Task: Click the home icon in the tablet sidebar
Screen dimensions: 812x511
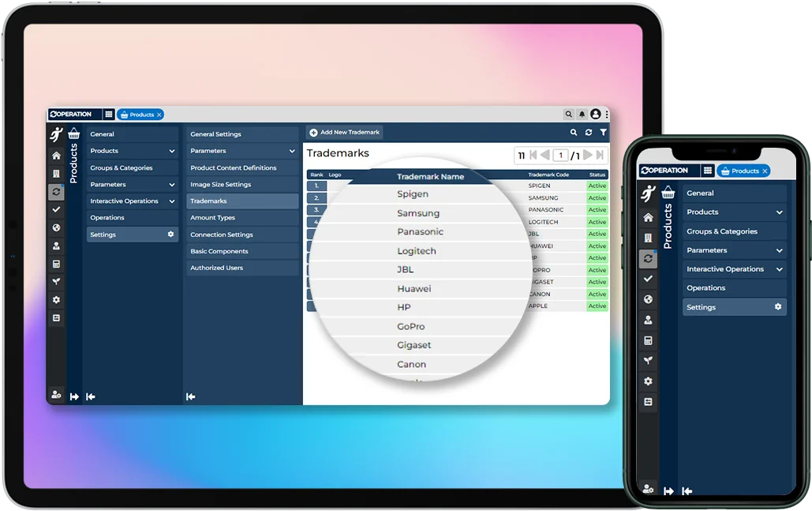Action: coord(56,156)
